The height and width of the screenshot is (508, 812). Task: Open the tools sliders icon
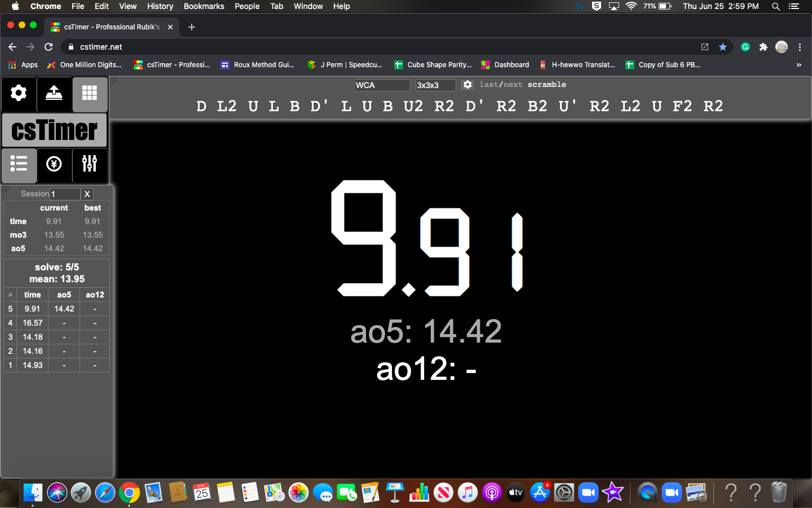(x=90, y=164)
